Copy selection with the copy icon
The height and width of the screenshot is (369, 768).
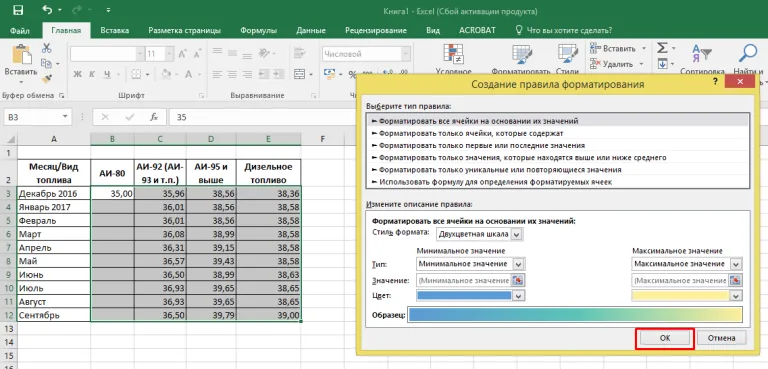(x=47, y=63)
